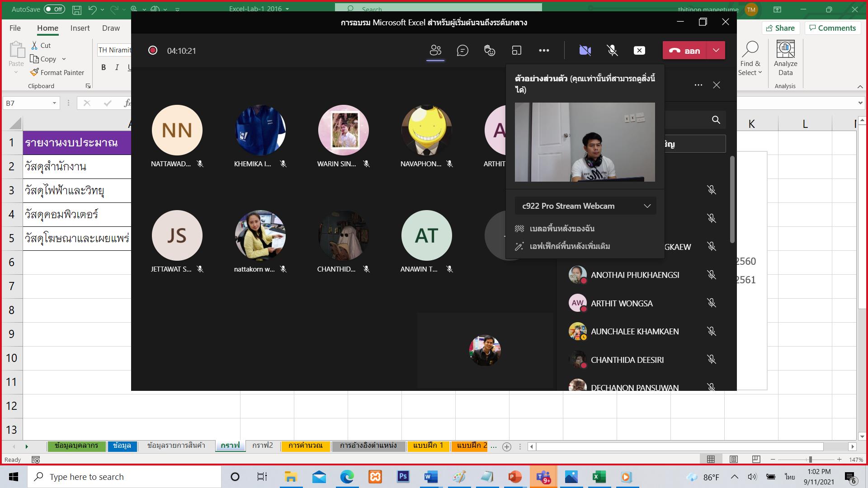Save the Excel workbook with disk icon
The width and height of the screenshot is (868, 488).
[77, 9]
